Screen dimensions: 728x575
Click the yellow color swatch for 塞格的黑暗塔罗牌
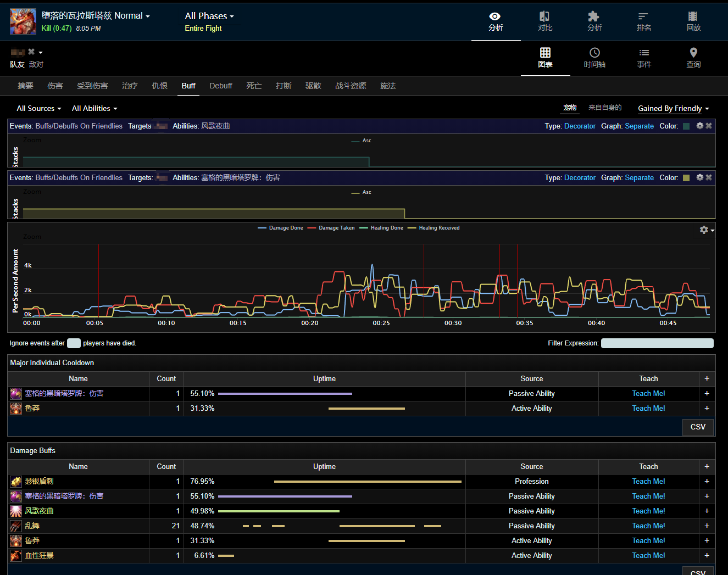[686, 178]
